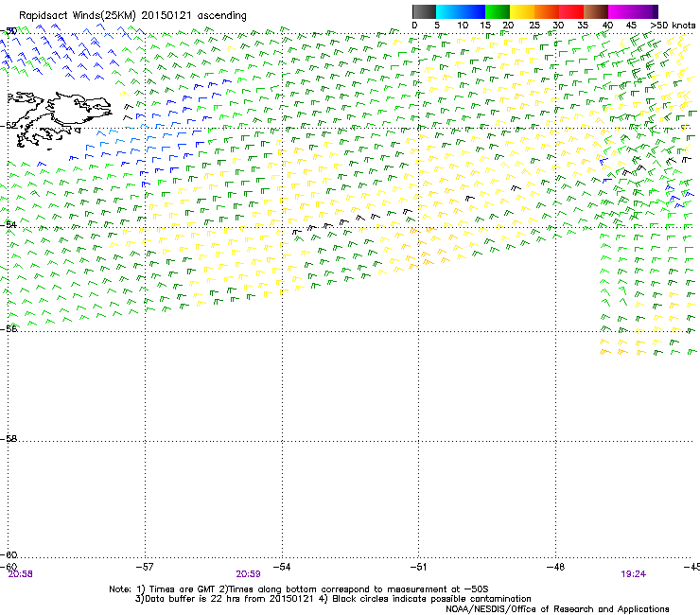Click the latitude label '-52'

coord(9,126)
